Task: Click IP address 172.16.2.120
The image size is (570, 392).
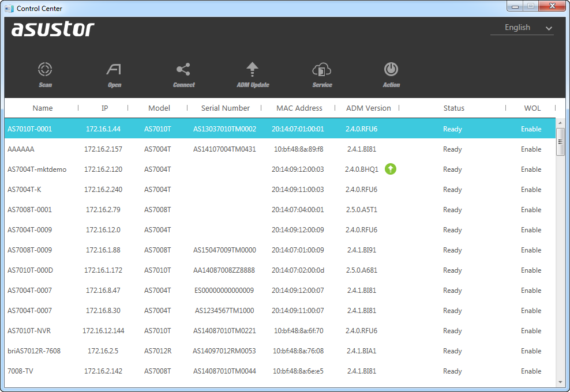Action: point(103,169)
